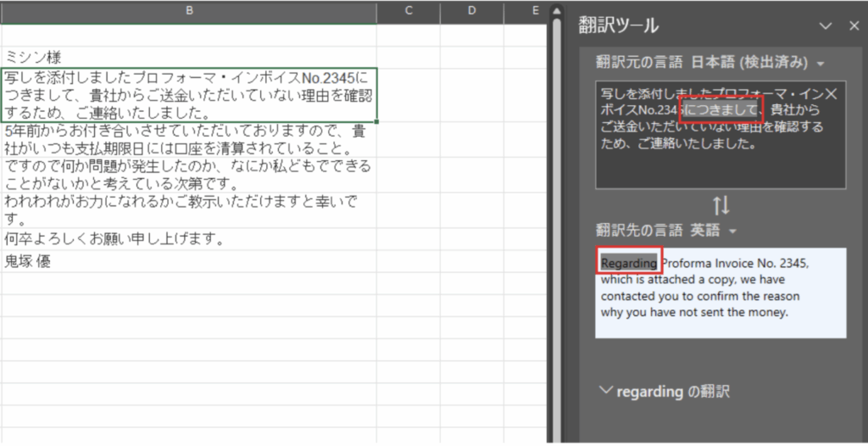This screenshot has height=446, width=868.
Task: Select cell starting with ですので何か問題
Action: [189, 174]
